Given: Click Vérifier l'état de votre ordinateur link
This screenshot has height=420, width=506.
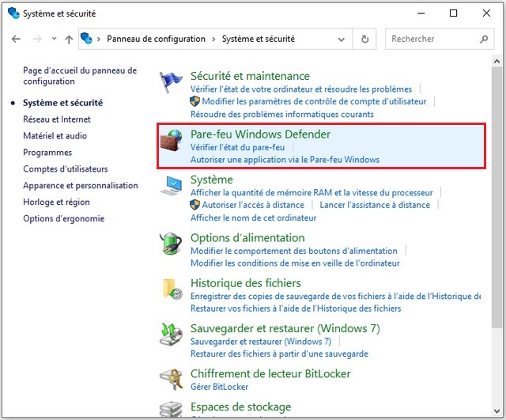Looking at the screenshot, I should pyautogui.click(x=300, y=89).
